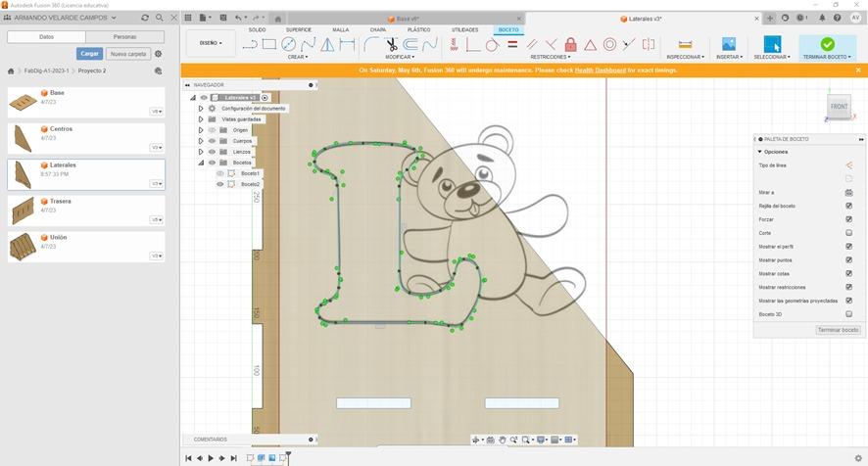Viewport: 868px width, 466px height.
Task: Select the Fillet modify tool
Action: (371, 44)
